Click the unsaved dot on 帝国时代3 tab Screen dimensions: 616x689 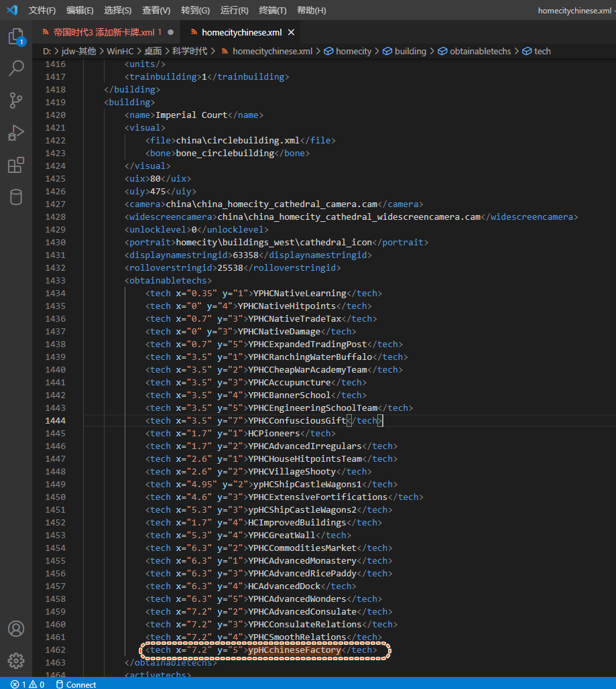coord(170,33)
